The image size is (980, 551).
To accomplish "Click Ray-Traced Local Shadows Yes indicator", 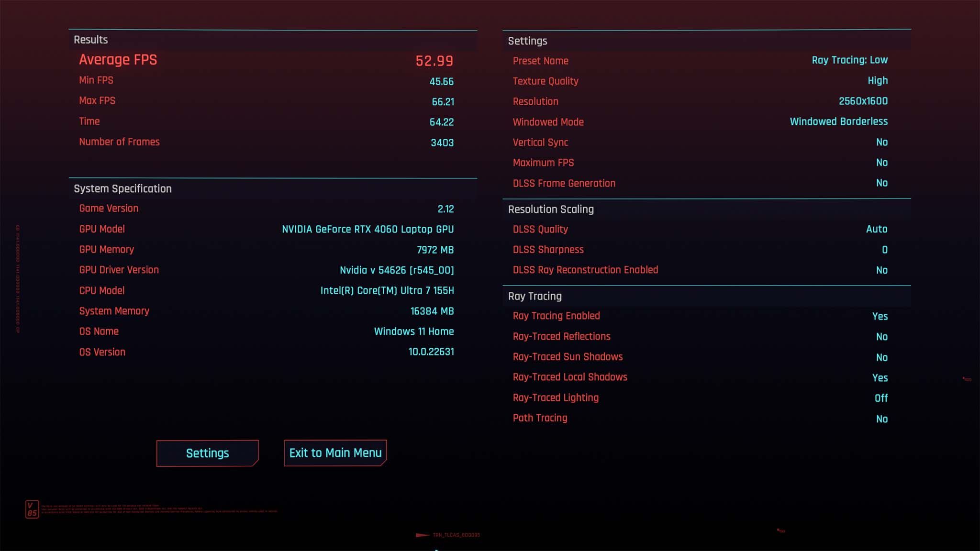I will click(880, 377).
